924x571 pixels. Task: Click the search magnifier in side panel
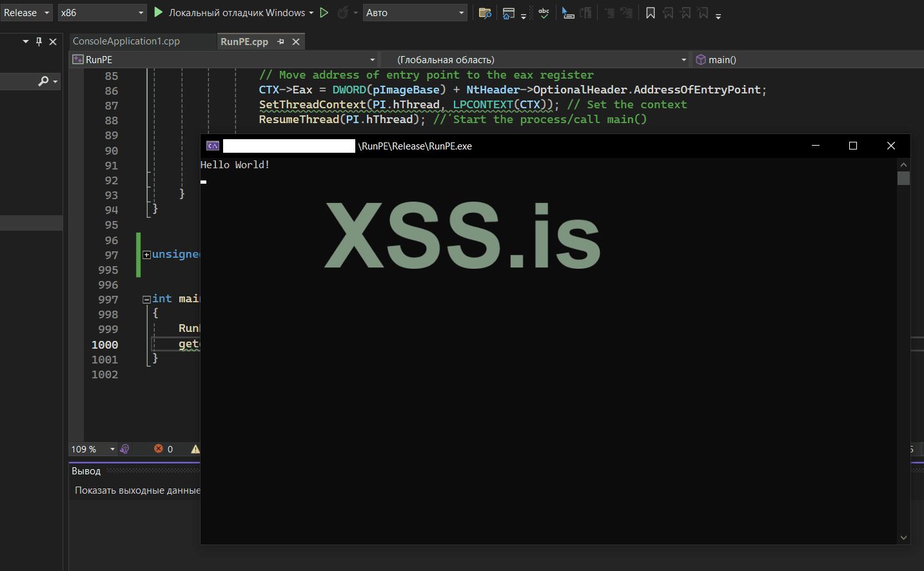[x=43, y=81]
